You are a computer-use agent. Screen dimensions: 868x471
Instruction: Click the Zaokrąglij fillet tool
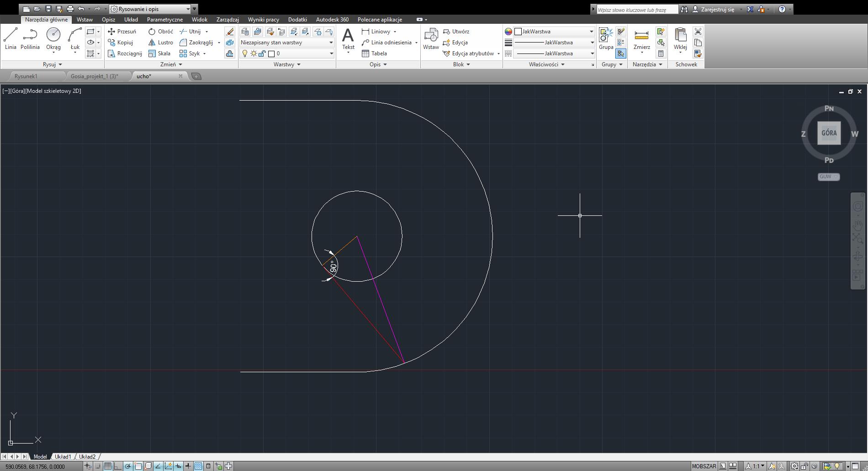pos(196,43)
